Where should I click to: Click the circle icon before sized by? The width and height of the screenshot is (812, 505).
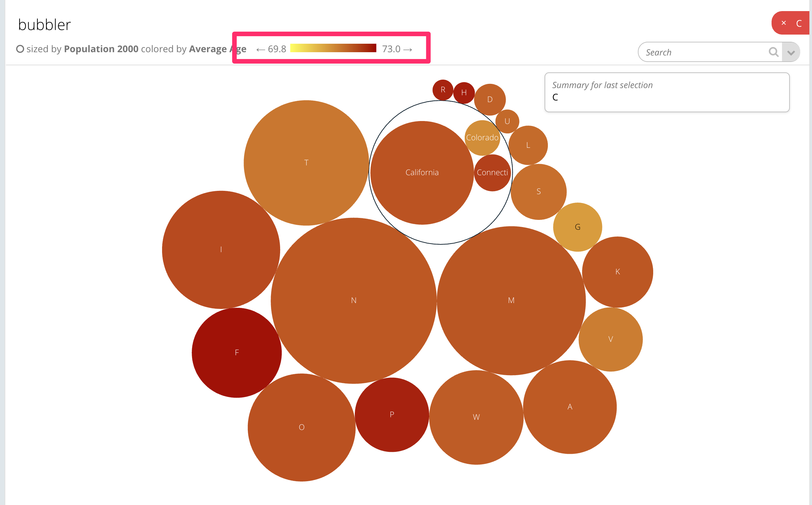(20, 49)
